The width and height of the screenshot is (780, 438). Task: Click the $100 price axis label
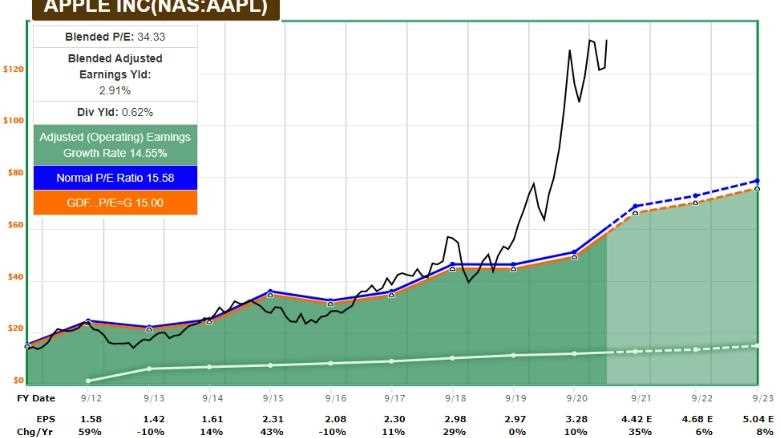13,120
